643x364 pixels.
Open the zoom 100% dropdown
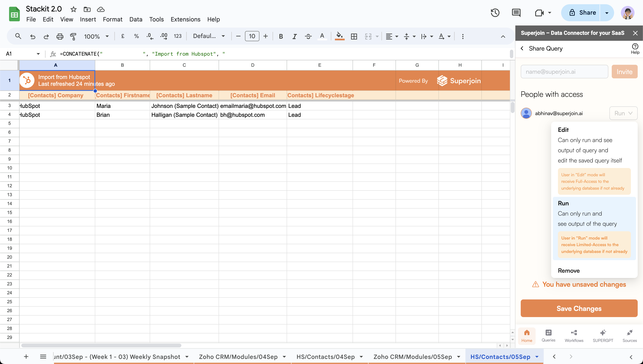click(96, 37)
